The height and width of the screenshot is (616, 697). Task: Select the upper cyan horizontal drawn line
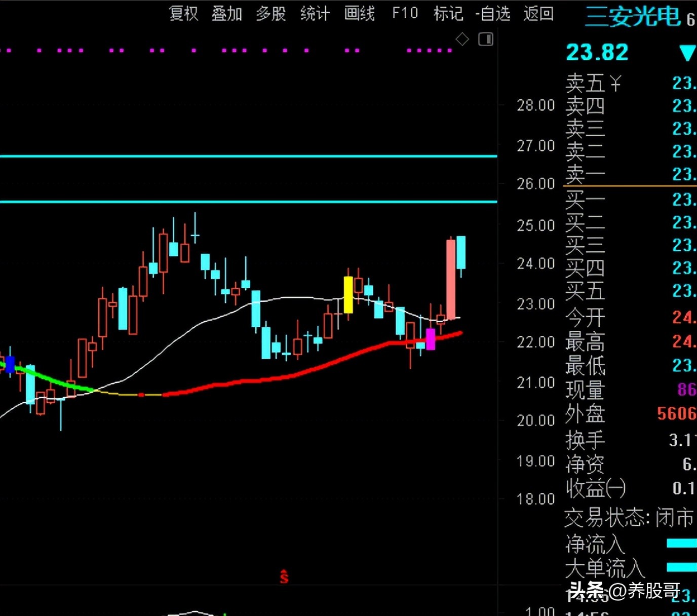click(x=248, y=156)
